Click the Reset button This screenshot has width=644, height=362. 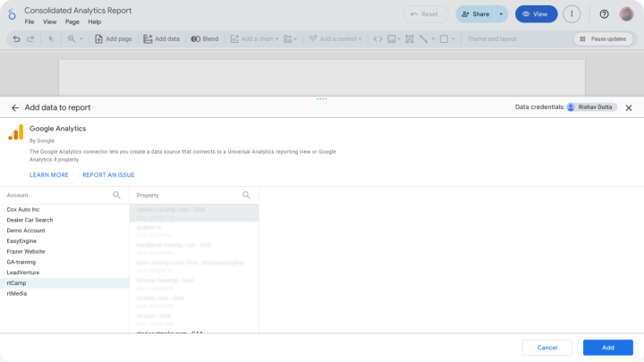pyautogui.click(x=426, y=14)
